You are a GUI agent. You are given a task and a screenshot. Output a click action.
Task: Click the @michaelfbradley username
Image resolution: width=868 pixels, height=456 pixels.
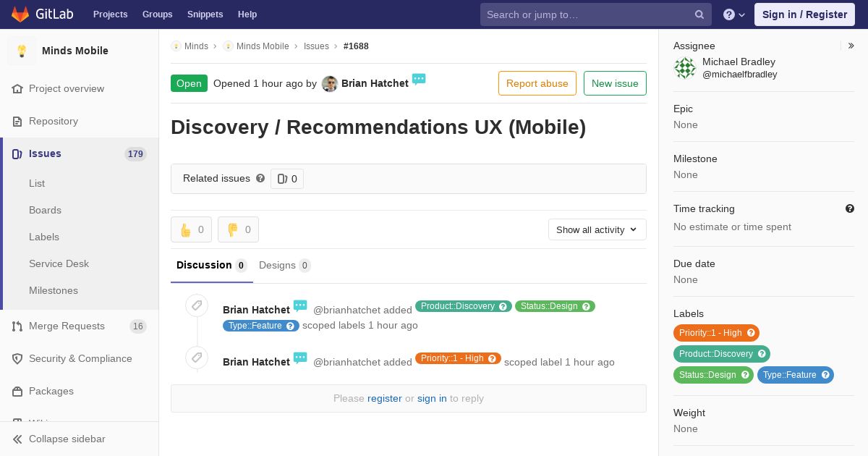[x=740, y=75]
